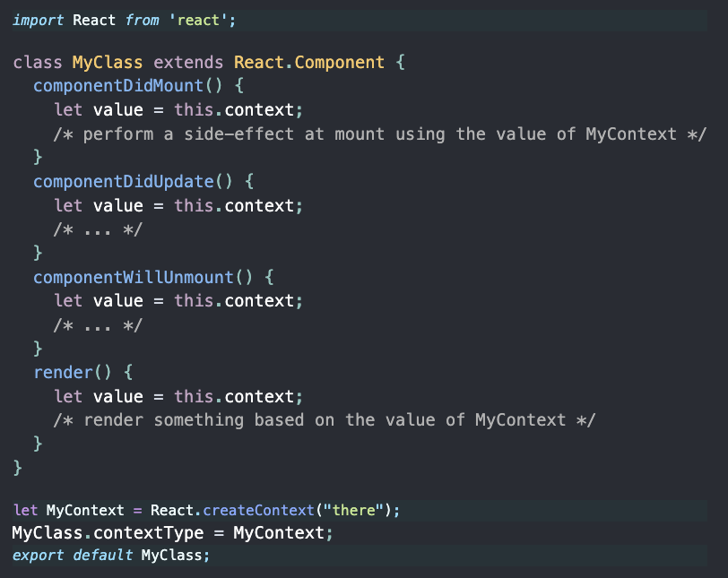Click the 'export' keyword on the last line

point(38,555)
